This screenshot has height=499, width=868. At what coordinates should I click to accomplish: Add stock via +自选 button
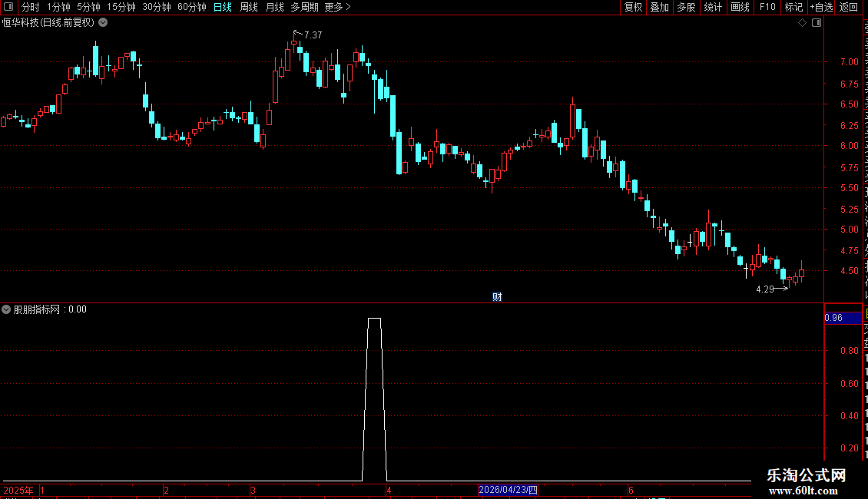click(821, 7)
